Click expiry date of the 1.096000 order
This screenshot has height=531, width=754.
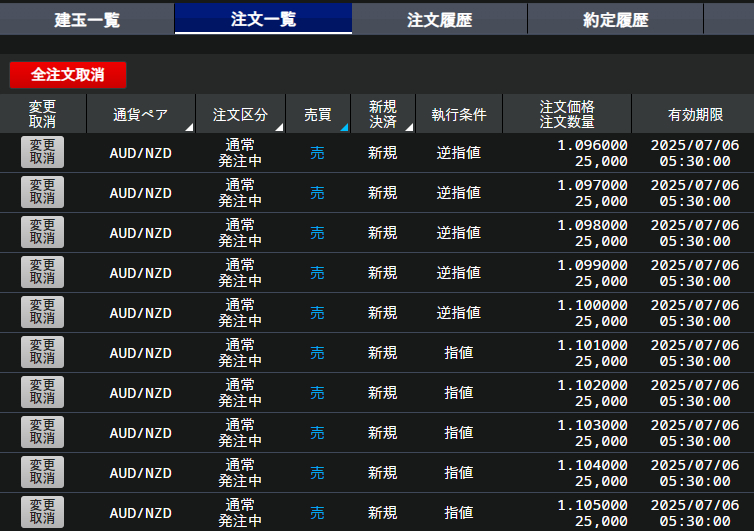[695, 153]
